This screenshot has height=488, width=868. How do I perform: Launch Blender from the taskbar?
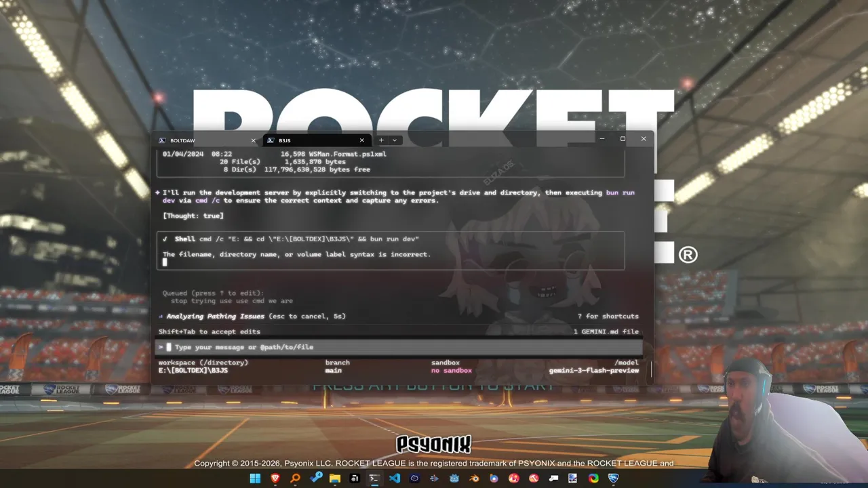tap(474, 479)
